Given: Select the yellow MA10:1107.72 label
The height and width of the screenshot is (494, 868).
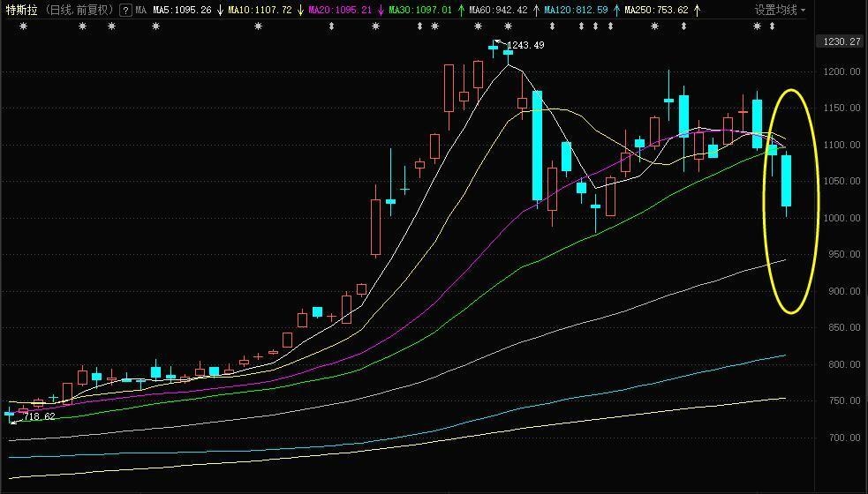Looking at the screenshot, I should pos(260,11).
